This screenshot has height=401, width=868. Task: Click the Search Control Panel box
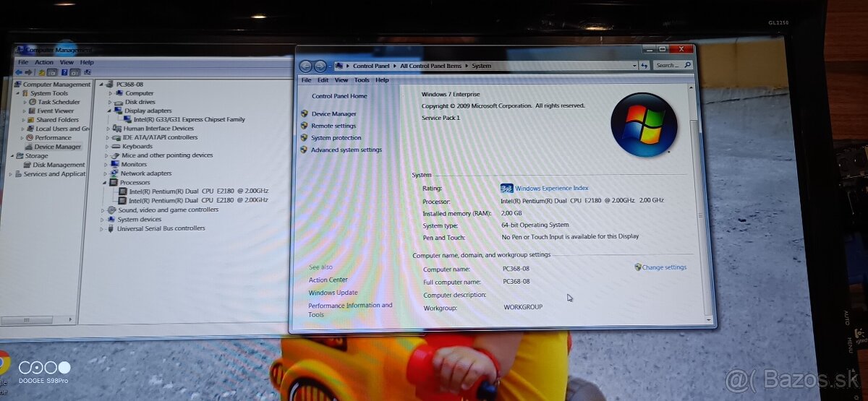point(673,65)
